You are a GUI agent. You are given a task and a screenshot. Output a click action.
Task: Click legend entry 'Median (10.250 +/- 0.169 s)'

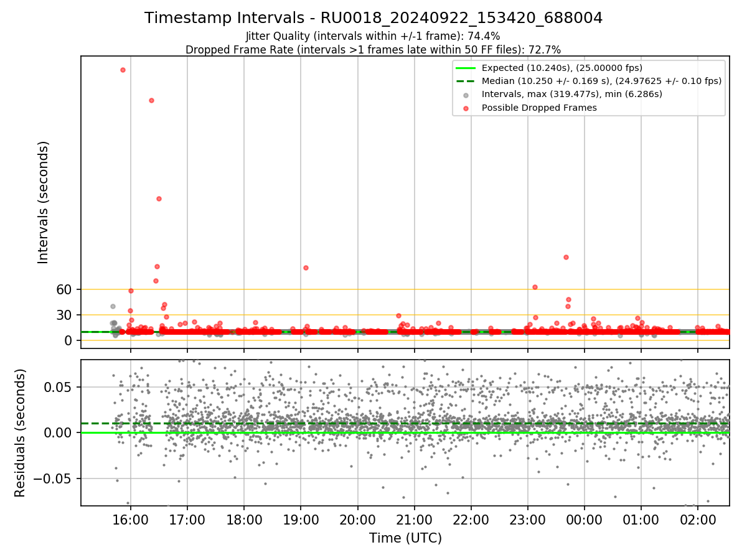[601, 81]
